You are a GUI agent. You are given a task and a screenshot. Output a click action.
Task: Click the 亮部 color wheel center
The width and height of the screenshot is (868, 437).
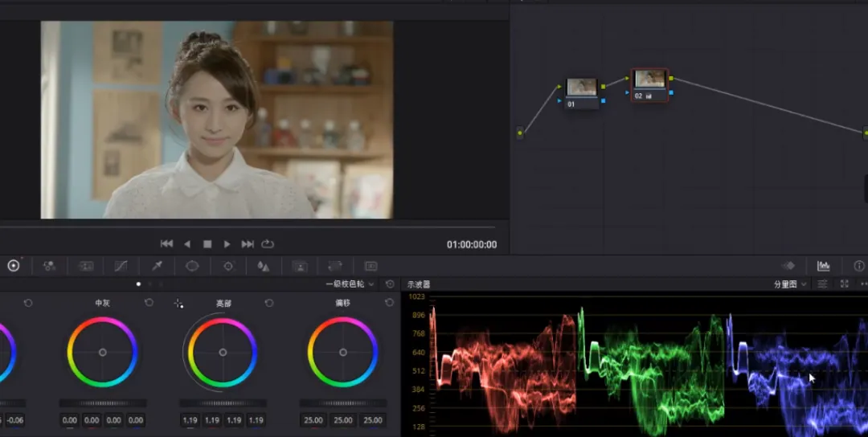[x=223, y=352]
